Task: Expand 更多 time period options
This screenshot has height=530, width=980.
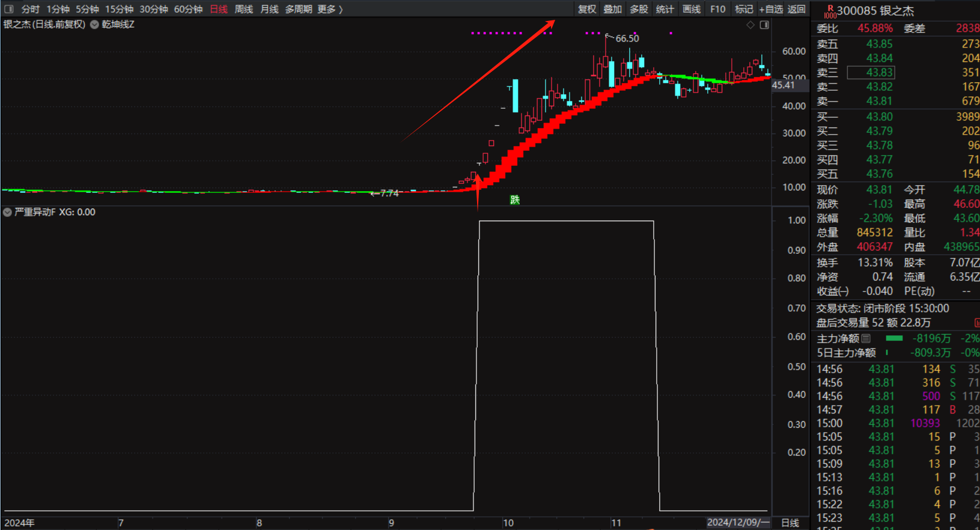Action: pos(329,9)
